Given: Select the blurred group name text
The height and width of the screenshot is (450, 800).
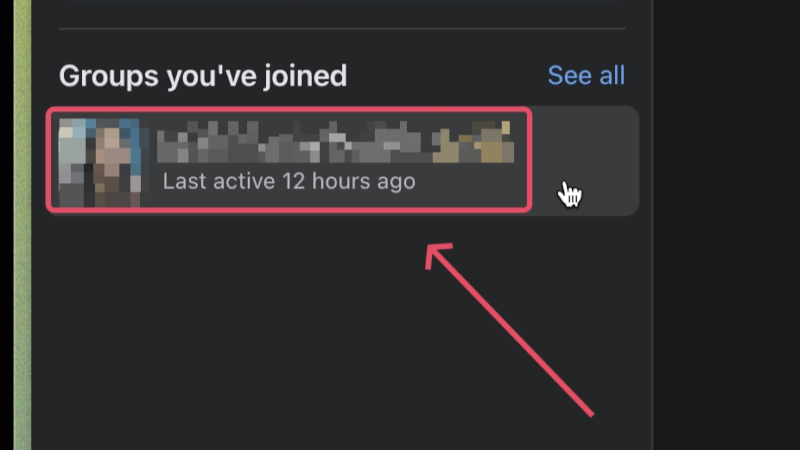Looking at the screenshot, I should point(335,141).
